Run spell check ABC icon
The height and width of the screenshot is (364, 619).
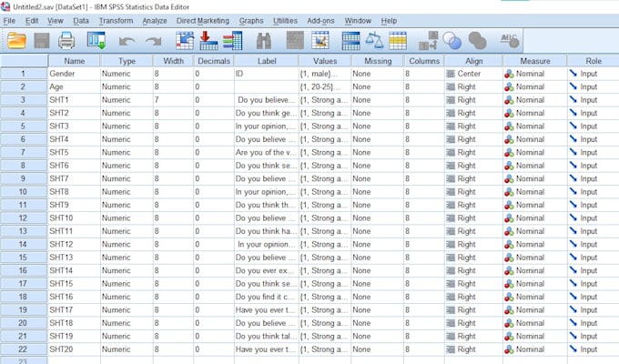pyautogui.click(x=510, y=41)
